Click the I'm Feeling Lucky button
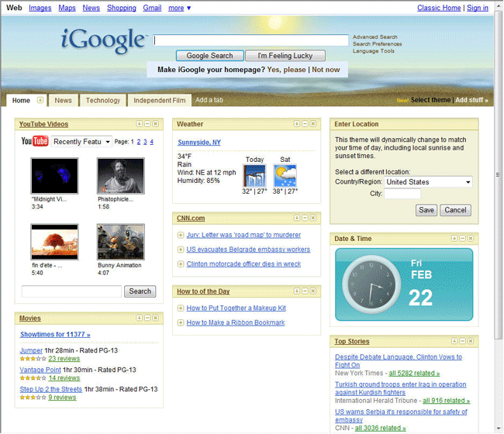Image resolution: width=504 pixels, height=434 pixels. pos(285,56)
